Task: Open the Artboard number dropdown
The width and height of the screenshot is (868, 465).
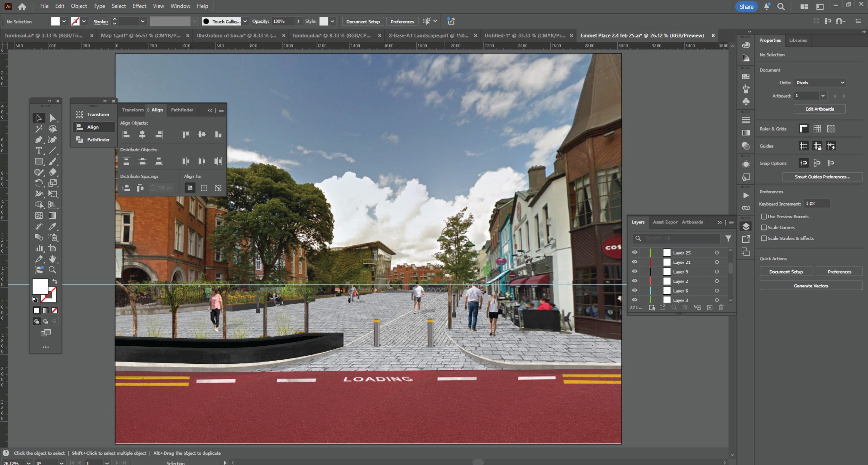Action: 823,96
